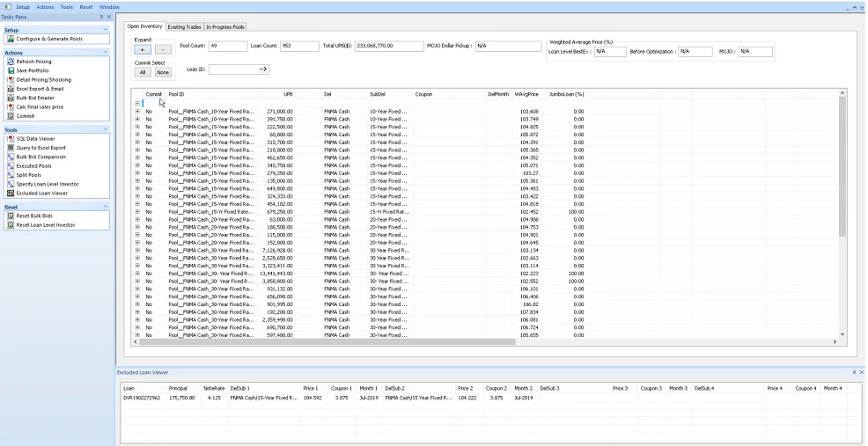Click the application icon in the menu bar
The image size is (868, 446).
(8, 7)
